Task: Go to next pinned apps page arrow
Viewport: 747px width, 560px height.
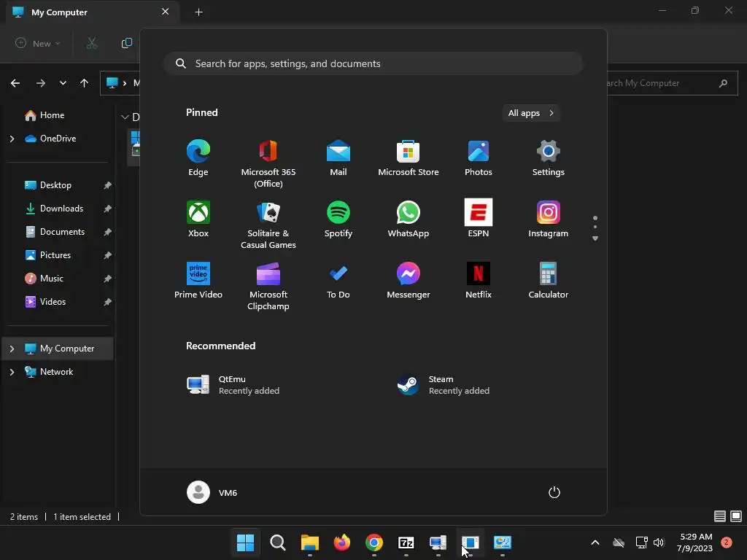Action: point(595,238)
